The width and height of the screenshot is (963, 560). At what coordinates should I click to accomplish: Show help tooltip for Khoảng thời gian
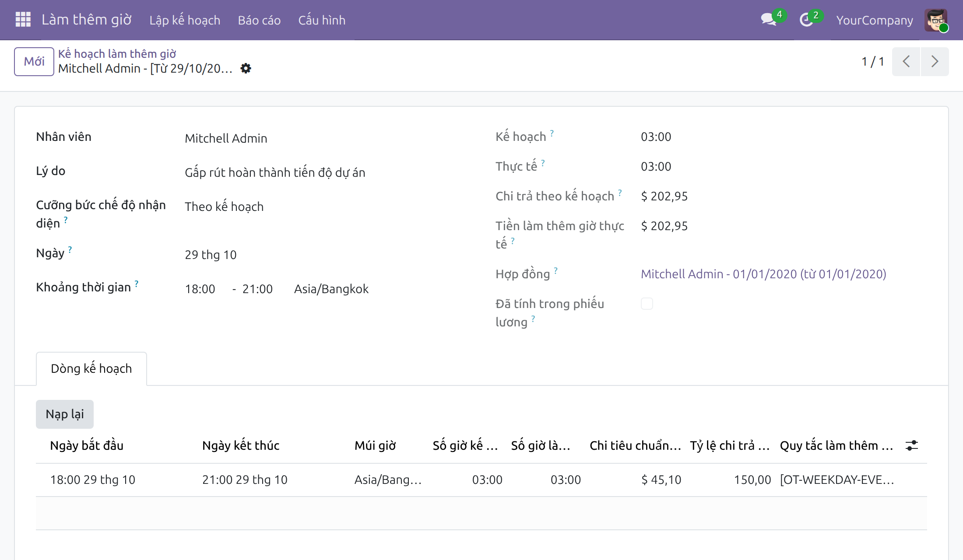pyautogui.click(x=137, y=283)
